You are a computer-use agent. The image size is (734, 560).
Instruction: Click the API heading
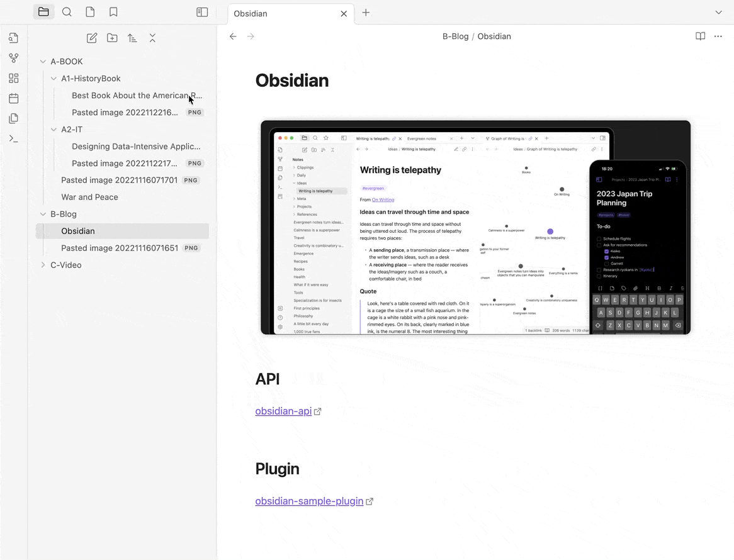(268, 379)
